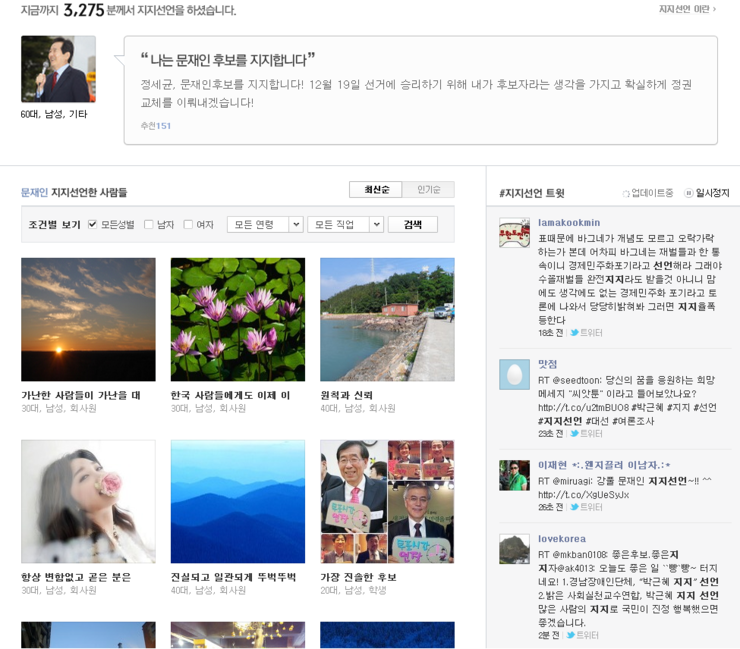Click the 60대, 남성, 기타 caption
740x649 pixels.
click(x=54, y=114)
